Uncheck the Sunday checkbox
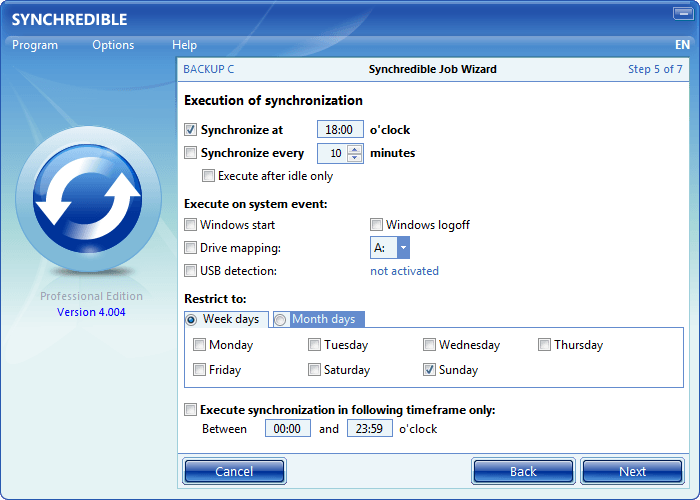This screenshot has width=700, height=500. 429,370
